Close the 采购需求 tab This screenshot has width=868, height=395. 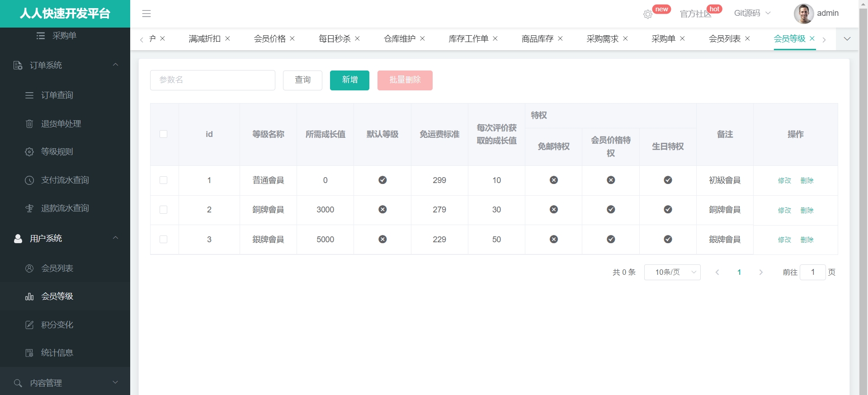tap(626, 38)
